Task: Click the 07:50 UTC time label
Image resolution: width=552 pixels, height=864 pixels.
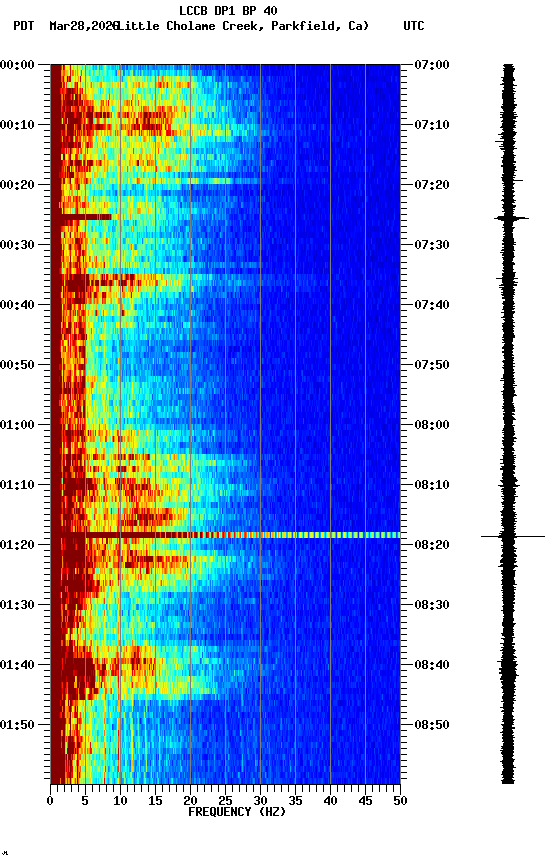Action: pos(432,365)
